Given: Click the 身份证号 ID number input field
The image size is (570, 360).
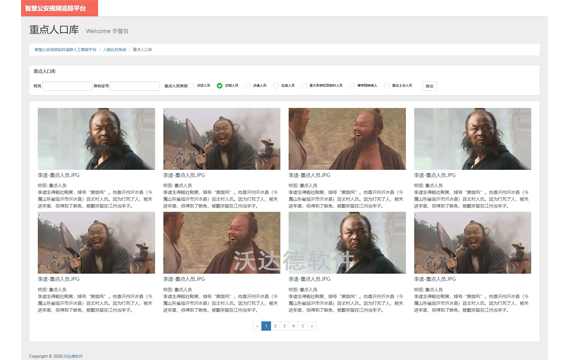Looking at the screenshot, I should 135,86.
